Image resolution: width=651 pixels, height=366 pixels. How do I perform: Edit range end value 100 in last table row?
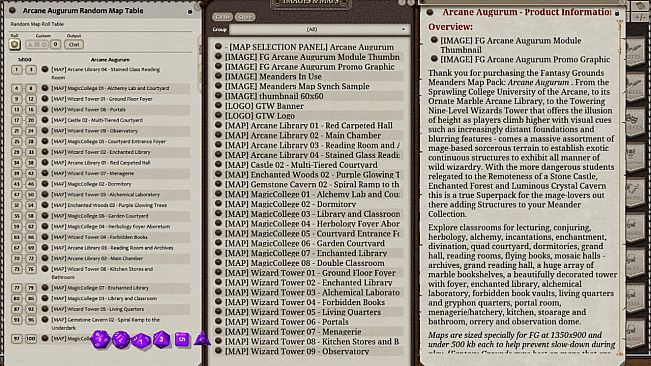point(31,339)
